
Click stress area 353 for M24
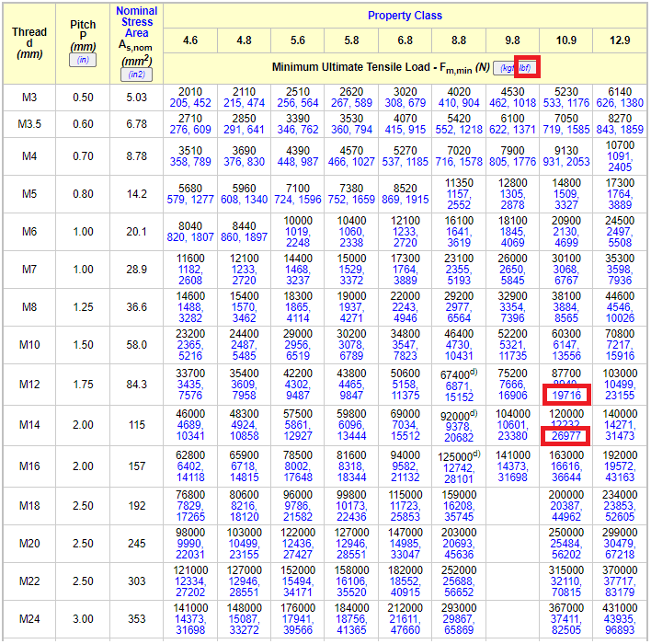pos(137,618)
